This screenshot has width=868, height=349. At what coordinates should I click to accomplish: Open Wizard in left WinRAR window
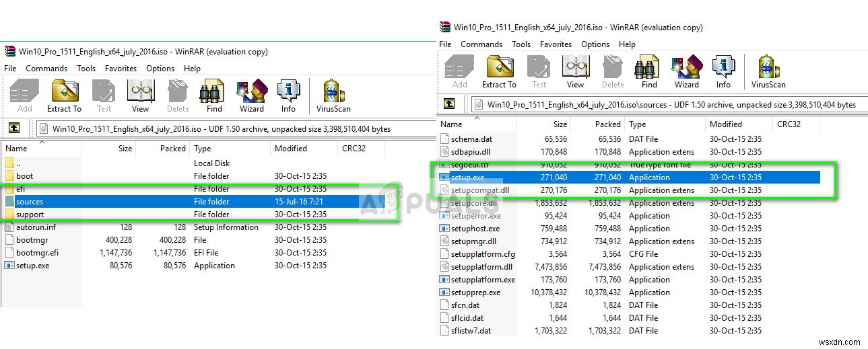(x=252, y=95)
